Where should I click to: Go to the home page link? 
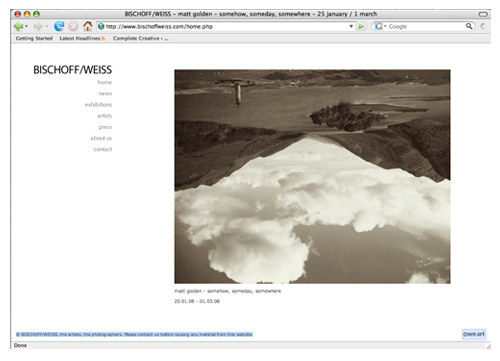click(104, 82)
